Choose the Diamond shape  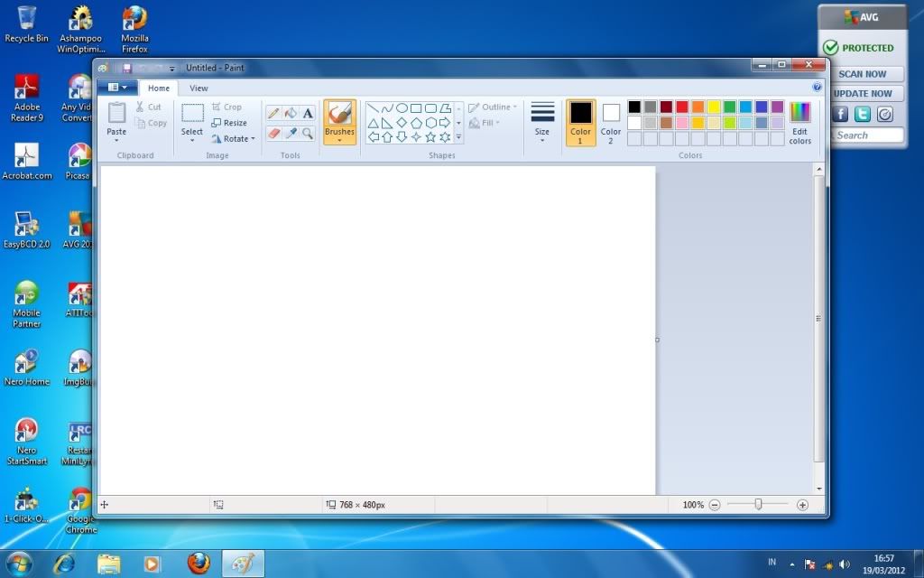pos(402,123)
